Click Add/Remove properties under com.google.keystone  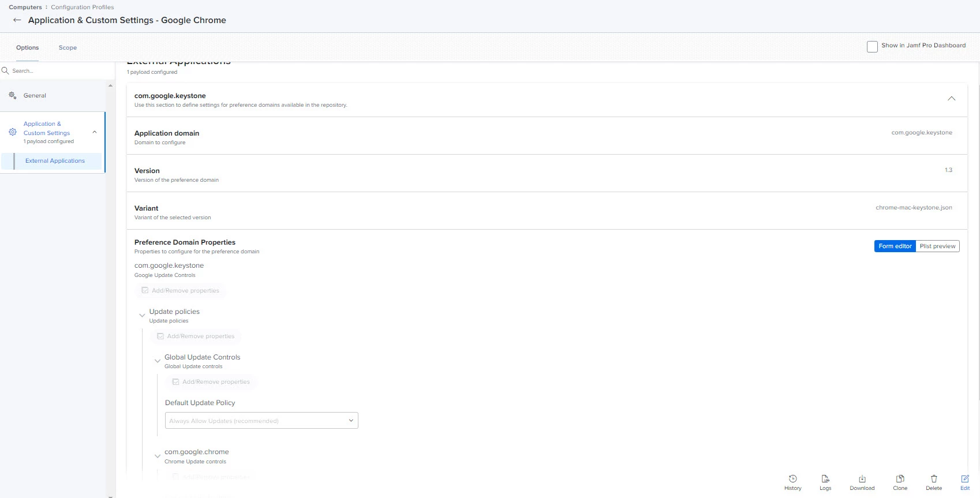[180, 291]
